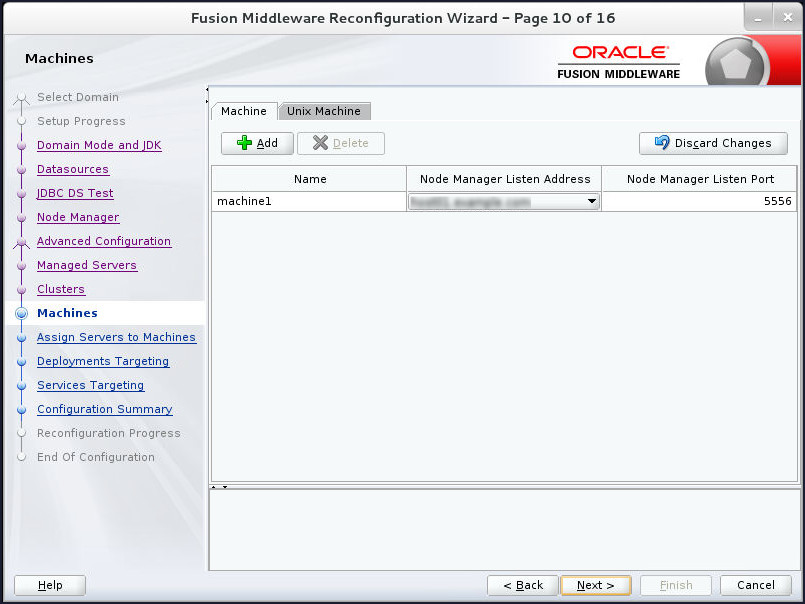Navigate to the Node Manager step

(x=78, y=217)
